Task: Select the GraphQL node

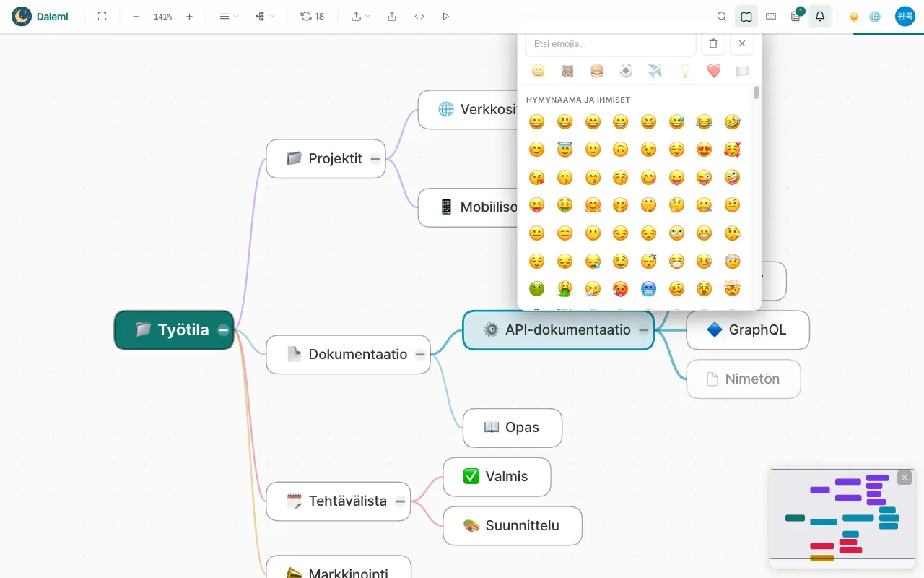Action: (748, 330)
